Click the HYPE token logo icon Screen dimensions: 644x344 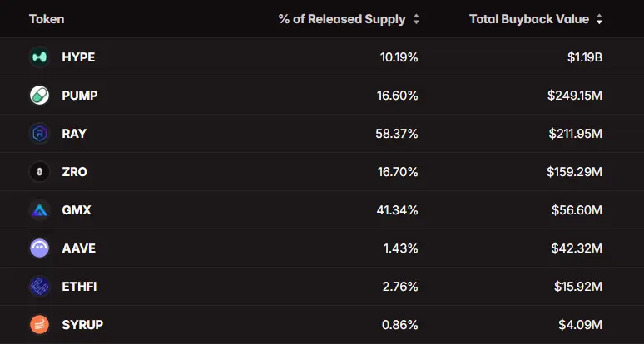pyautogui.click(x=39, y=57)
